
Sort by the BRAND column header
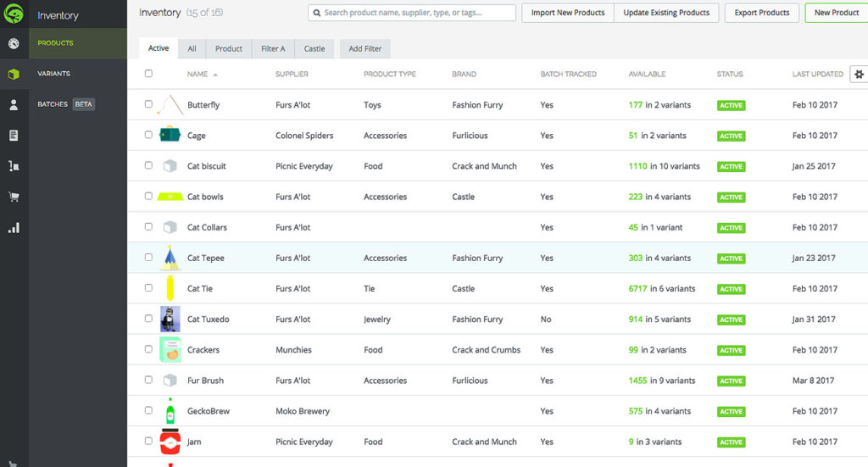(x=464, y=74)
